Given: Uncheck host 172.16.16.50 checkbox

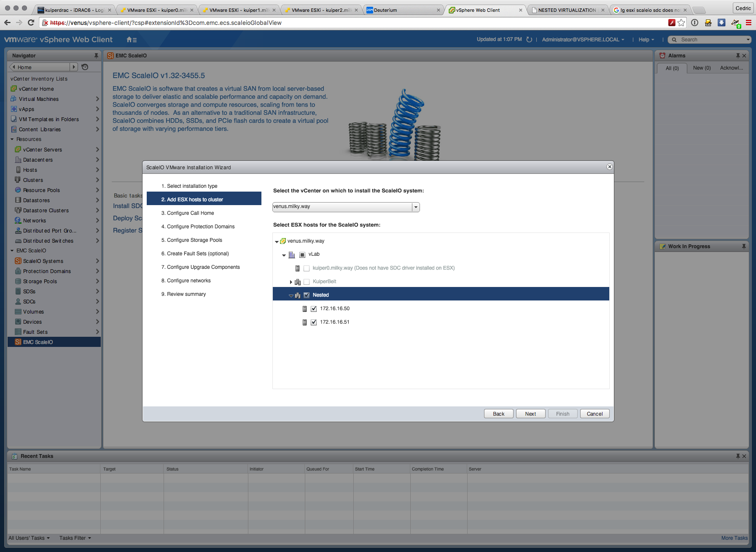Looking at the screenshot, I should [x=314, y=309].
